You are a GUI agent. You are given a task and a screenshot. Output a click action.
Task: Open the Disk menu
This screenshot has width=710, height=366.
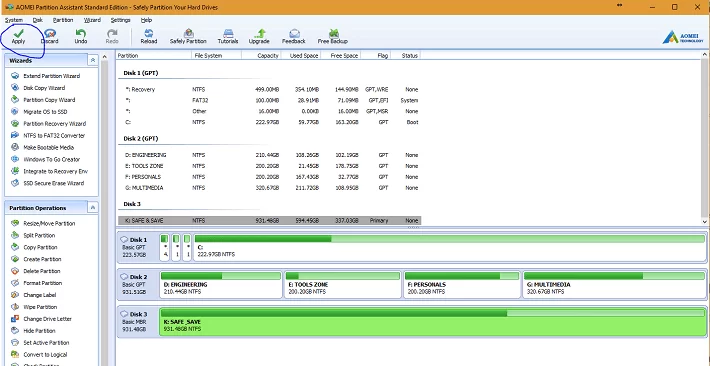coord(38,20)
